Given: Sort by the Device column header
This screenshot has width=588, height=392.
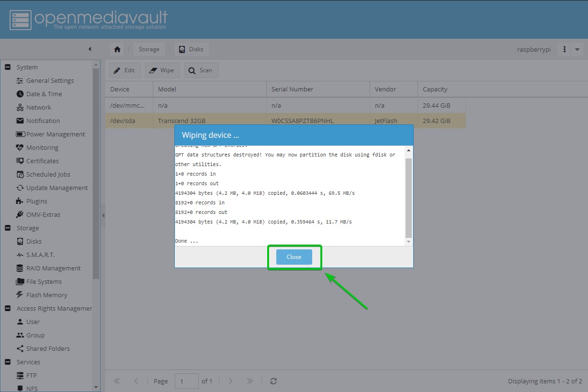Looking at the screenshot, I should [129, 90].
